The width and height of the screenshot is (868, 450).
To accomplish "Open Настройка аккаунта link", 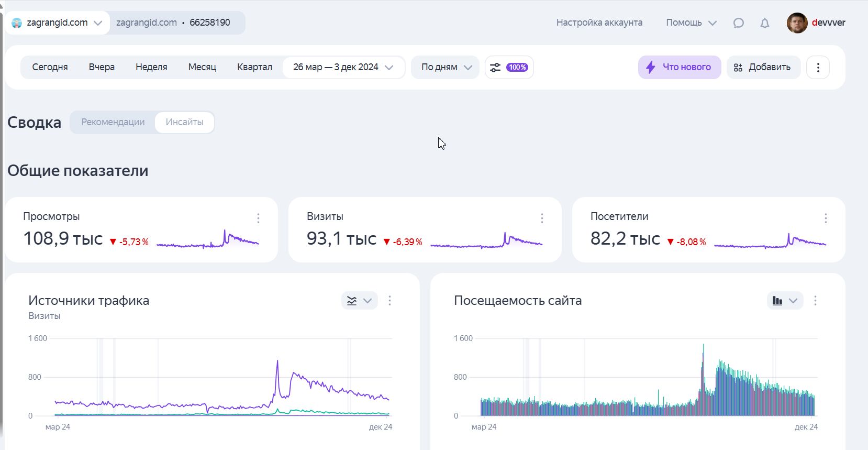I will pyautogui.click(x=599, y=23).
